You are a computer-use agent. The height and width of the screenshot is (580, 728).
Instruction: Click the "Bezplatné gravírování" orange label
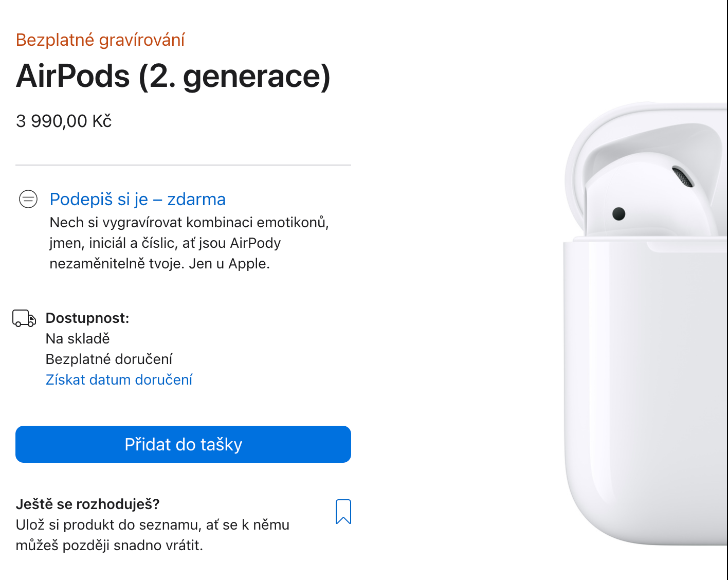point(100,40)
